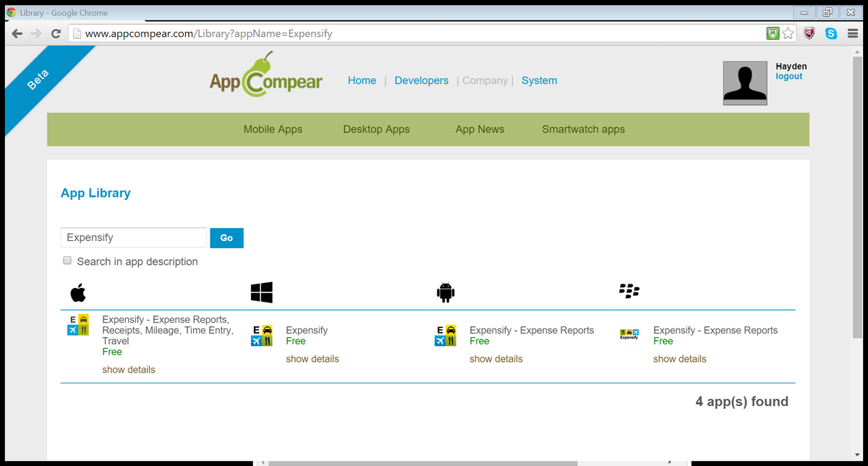Open the Smartwatch apps menu

click(583, 130)
